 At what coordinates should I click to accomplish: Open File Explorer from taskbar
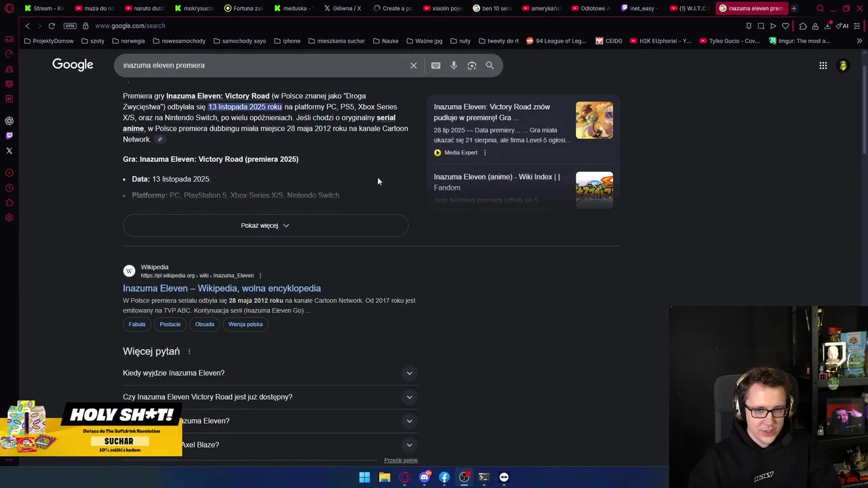[x=384, y=477]
